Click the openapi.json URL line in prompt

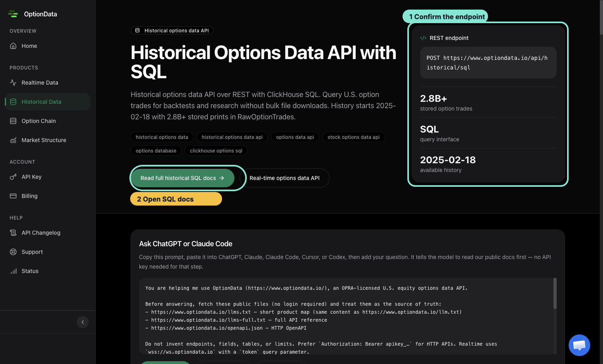226,328
